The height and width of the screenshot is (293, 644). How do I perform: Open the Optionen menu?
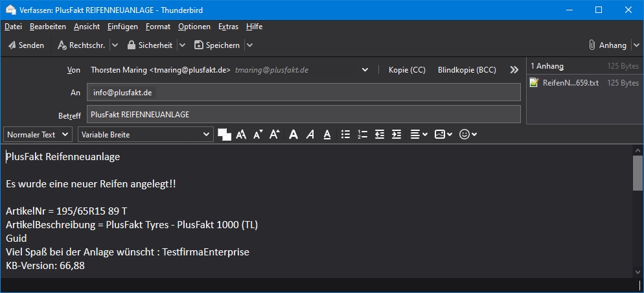[x=194, y=27]
